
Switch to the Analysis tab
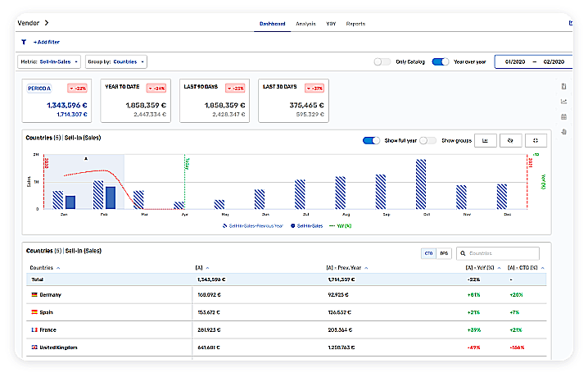pyautogui.click(x=305, y=24)
